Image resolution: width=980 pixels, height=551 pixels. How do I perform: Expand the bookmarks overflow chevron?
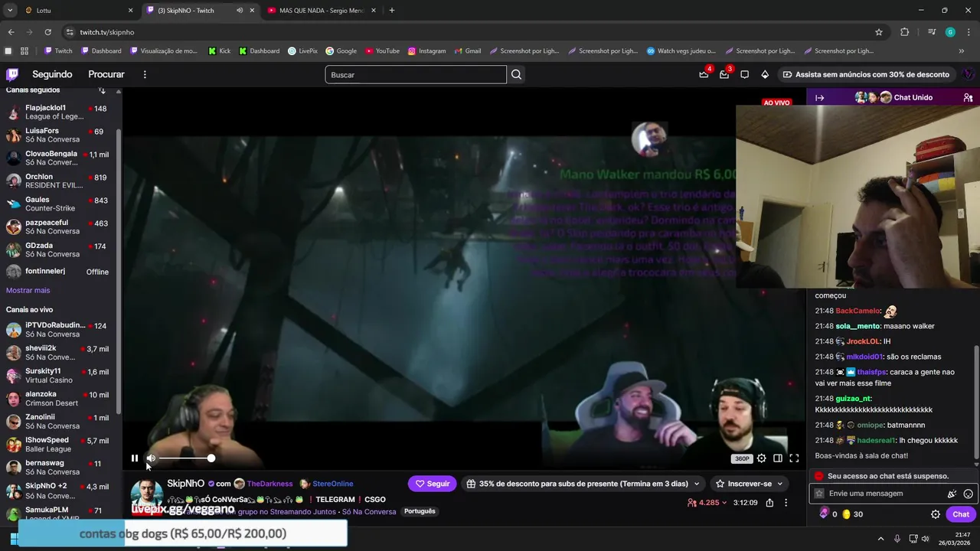point(962,51)
